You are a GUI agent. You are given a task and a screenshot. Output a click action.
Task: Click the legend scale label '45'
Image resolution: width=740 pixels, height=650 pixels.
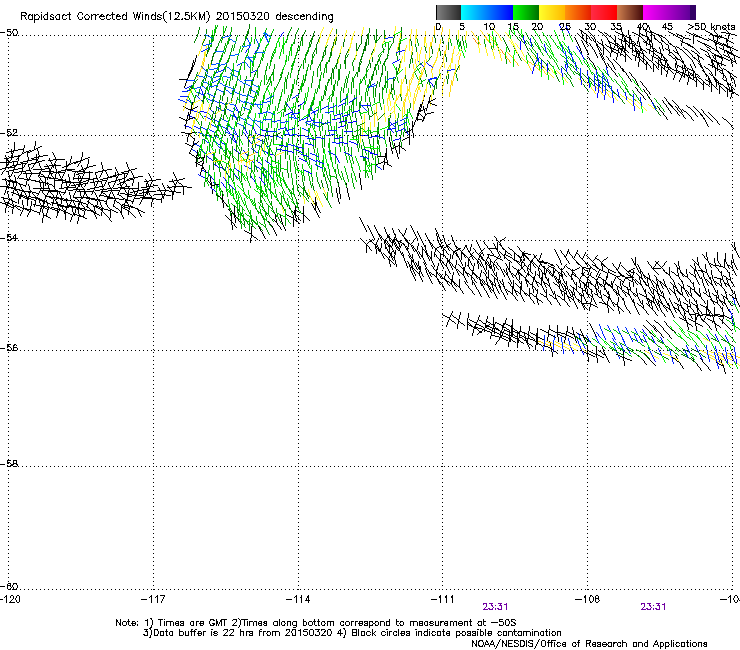click(667, 27)
